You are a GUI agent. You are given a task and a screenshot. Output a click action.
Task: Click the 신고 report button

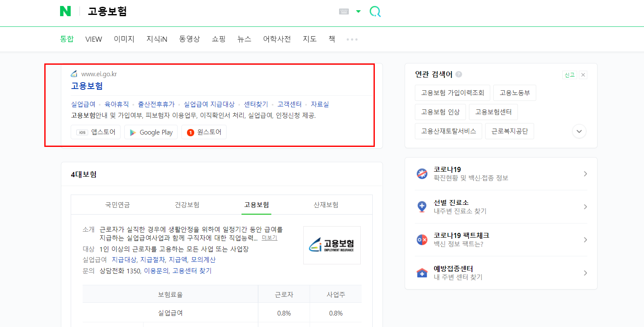tap(569, 75)
